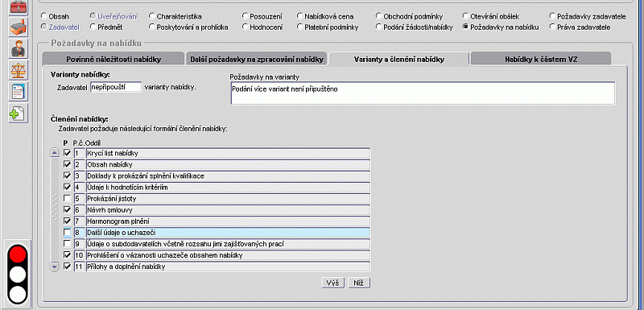Image resolution: width=644 pixels, height=310 pixels.
Task: Switch to Varianty a členění nabídky tab
Action: pos(398,59)
